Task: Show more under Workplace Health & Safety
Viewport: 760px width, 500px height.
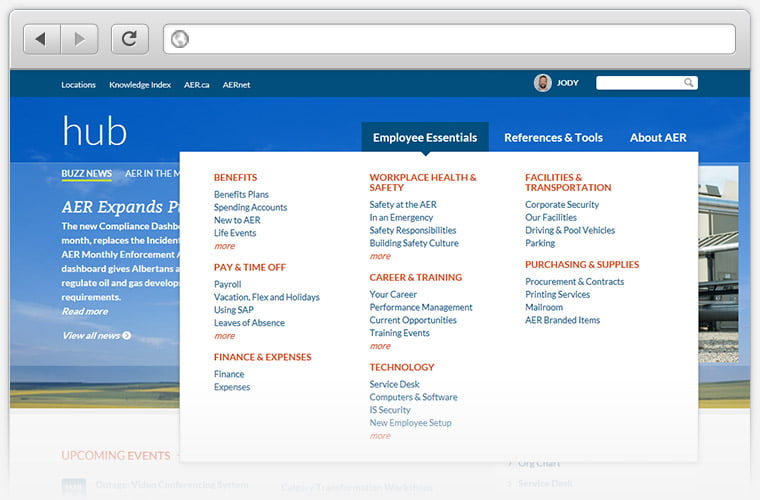Action: coord(380,256)
